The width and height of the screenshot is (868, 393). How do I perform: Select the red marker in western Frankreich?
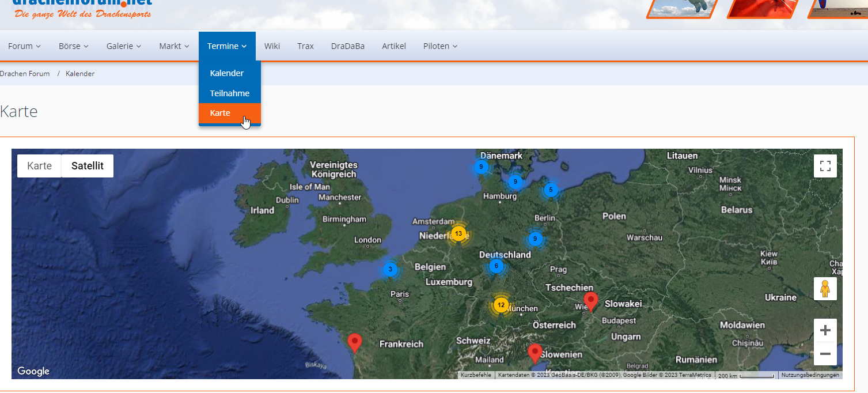(355, 342)
